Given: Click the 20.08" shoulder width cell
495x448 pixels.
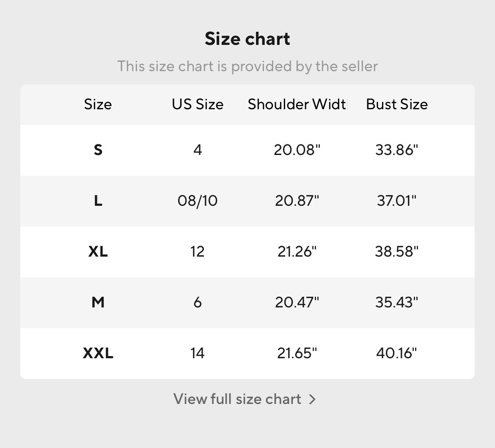Looking at the screenshot, I should [x=297, y=150].
